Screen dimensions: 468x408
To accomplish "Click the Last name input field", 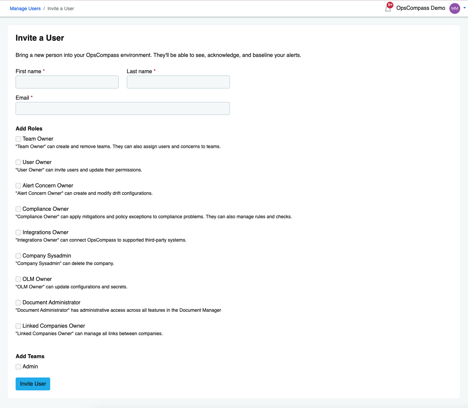I will pos(178,82).
